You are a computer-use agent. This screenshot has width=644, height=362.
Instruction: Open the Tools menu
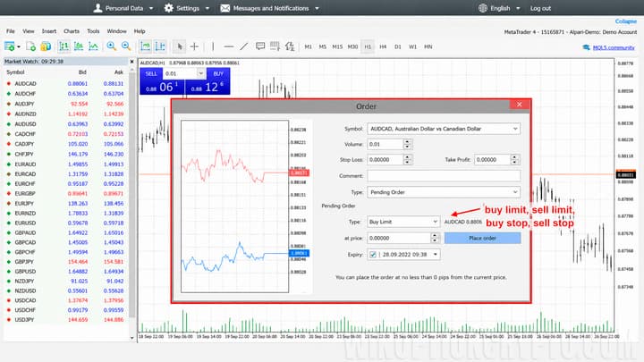tap(93, 31)
